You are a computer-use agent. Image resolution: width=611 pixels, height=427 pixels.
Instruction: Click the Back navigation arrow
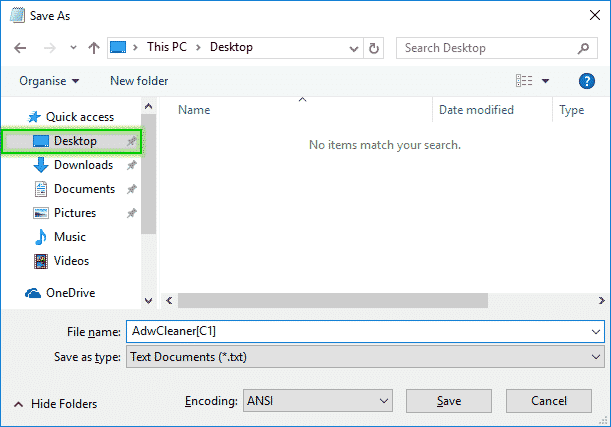(x=22, y=48)
